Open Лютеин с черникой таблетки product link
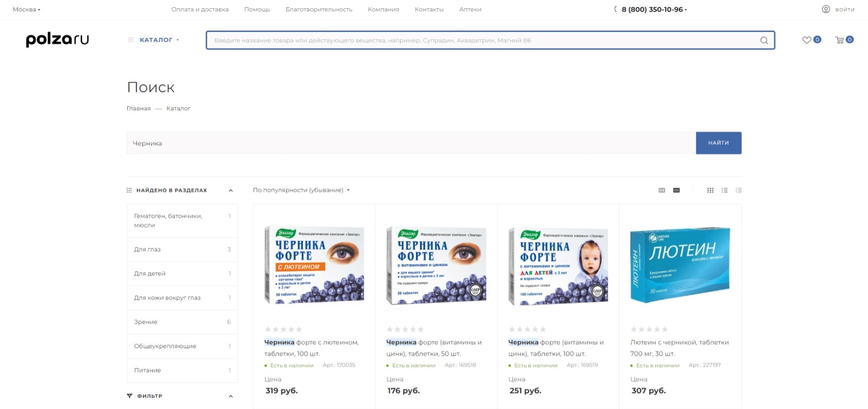868x409 pixels. (x=679, y=348)
